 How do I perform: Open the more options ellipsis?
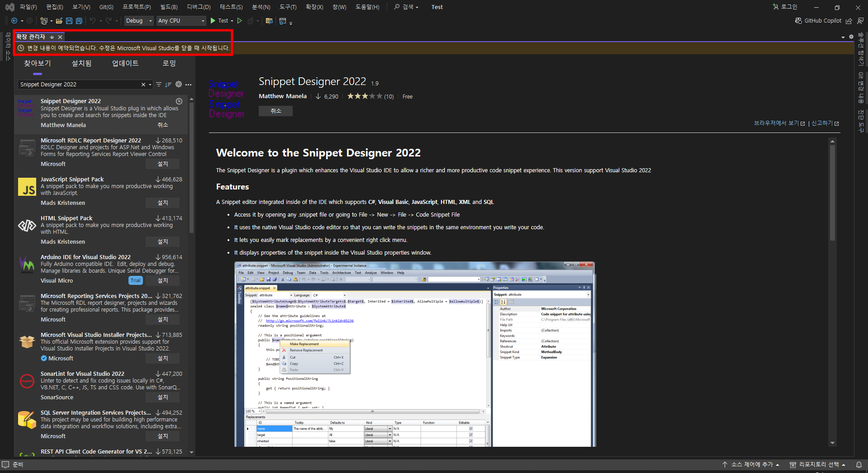pyautogui.click(x=189, y=85)
